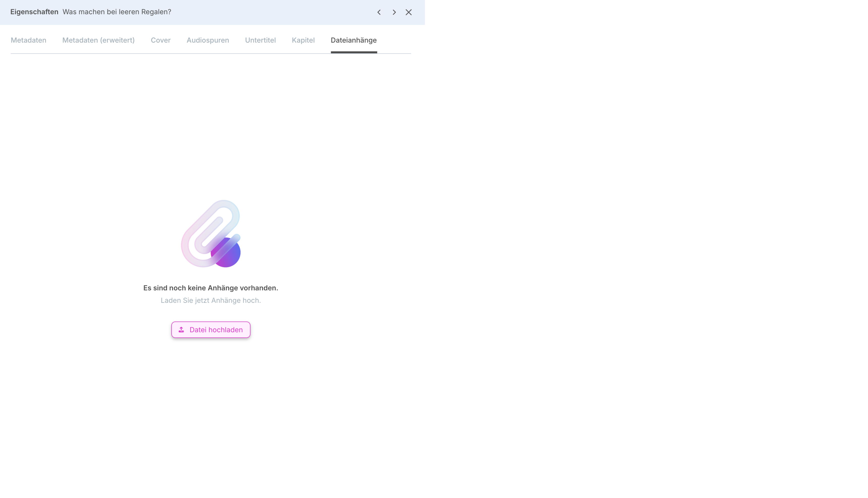Click title 'Was machen bei leeren Regalen?'
Image resolution: width=868 pixels, height=498 pixels.
pos(117,12)
